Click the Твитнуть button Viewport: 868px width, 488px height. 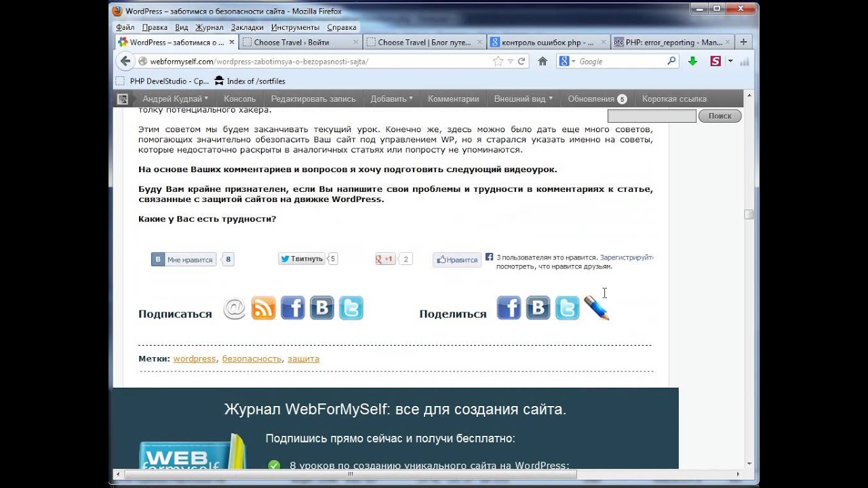pyautogui.click(x=301, y=259)
